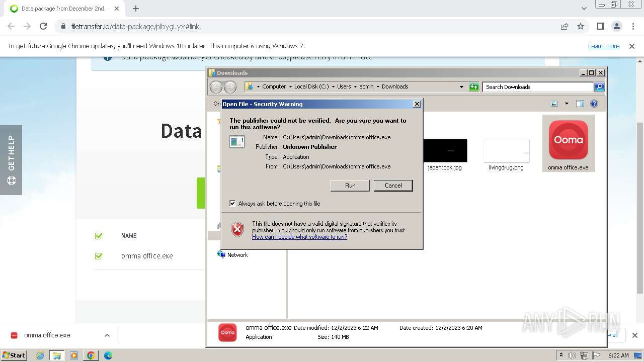Image resolution: width=644 pixels, height=362 pixels.
Task: Toggle the preview pane icon
Action: [580, 104]
